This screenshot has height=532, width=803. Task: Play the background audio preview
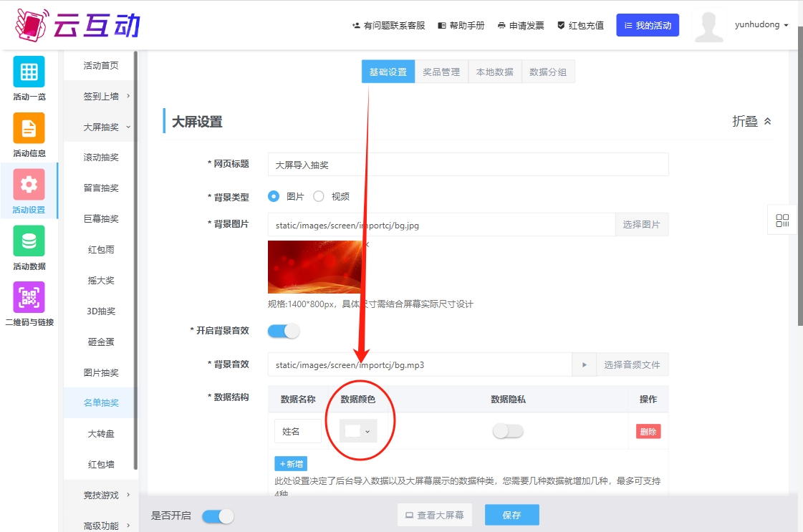584,364
